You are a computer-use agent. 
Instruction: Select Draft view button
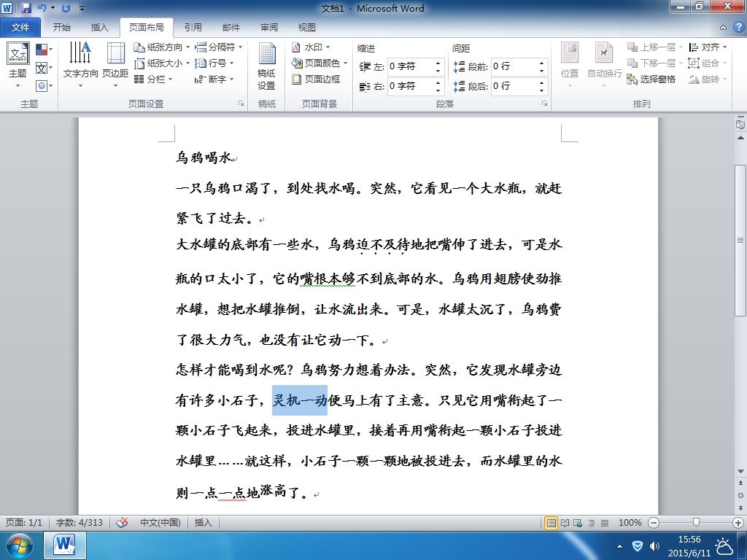(605, 523)
